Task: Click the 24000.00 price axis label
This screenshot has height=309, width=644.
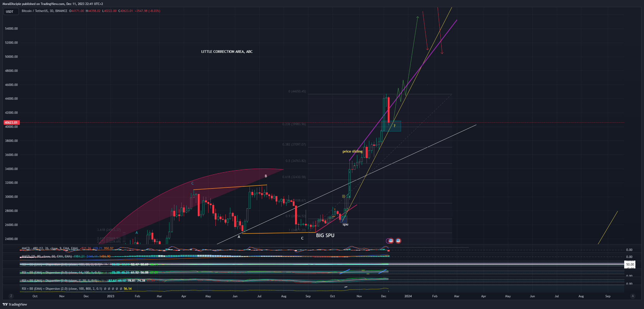Action: click(11, 239)
